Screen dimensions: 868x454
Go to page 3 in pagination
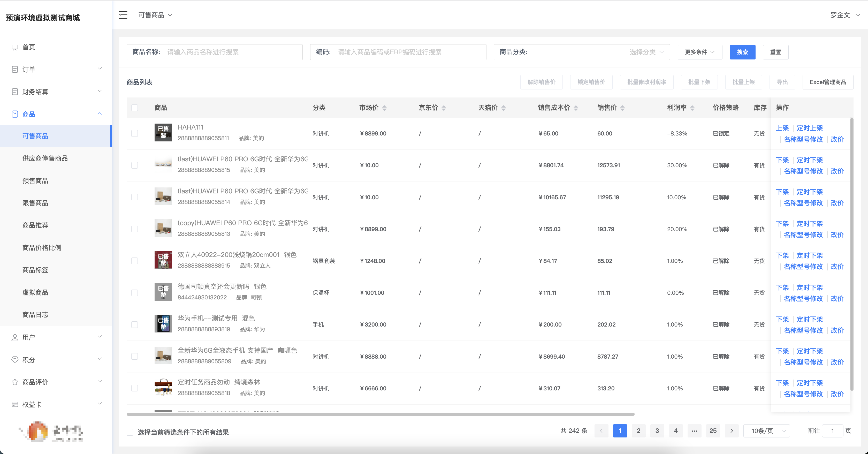coord(657,431)
